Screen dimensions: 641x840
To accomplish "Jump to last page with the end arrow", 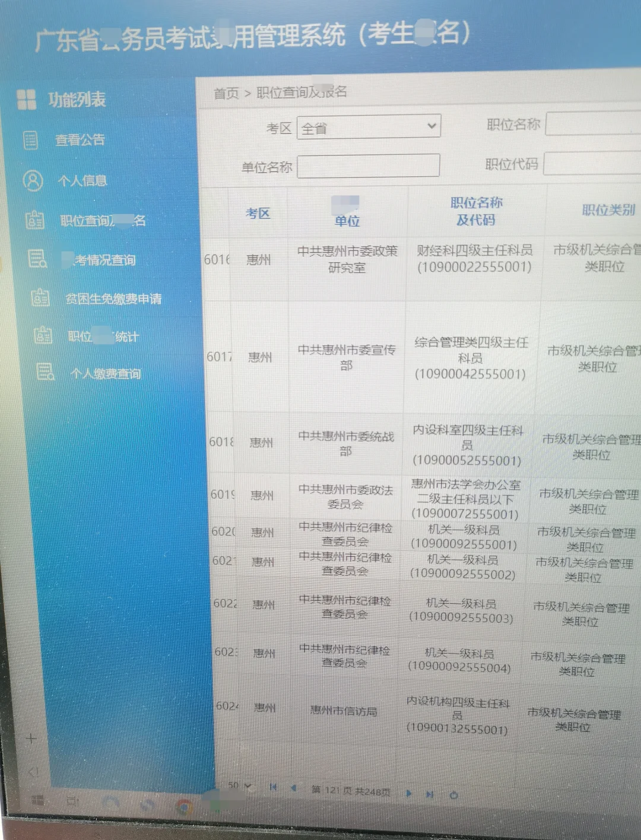I will (429, 793).
